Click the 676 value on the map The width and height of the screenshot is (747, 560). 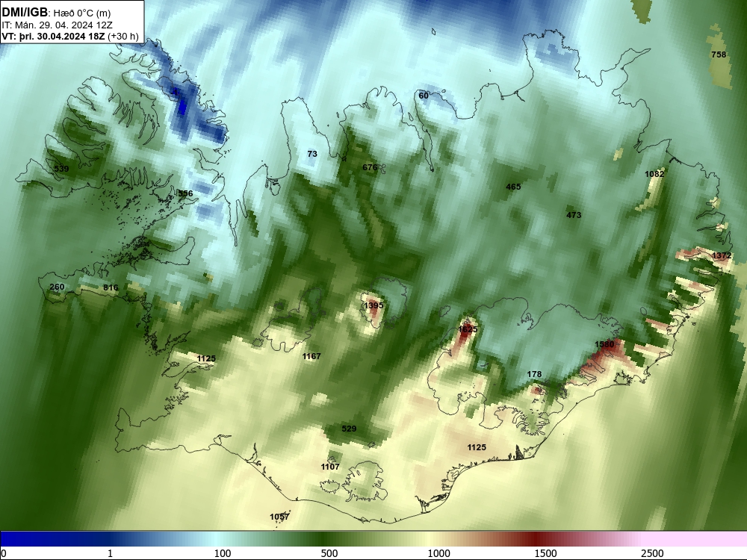[x=370, y=167]
